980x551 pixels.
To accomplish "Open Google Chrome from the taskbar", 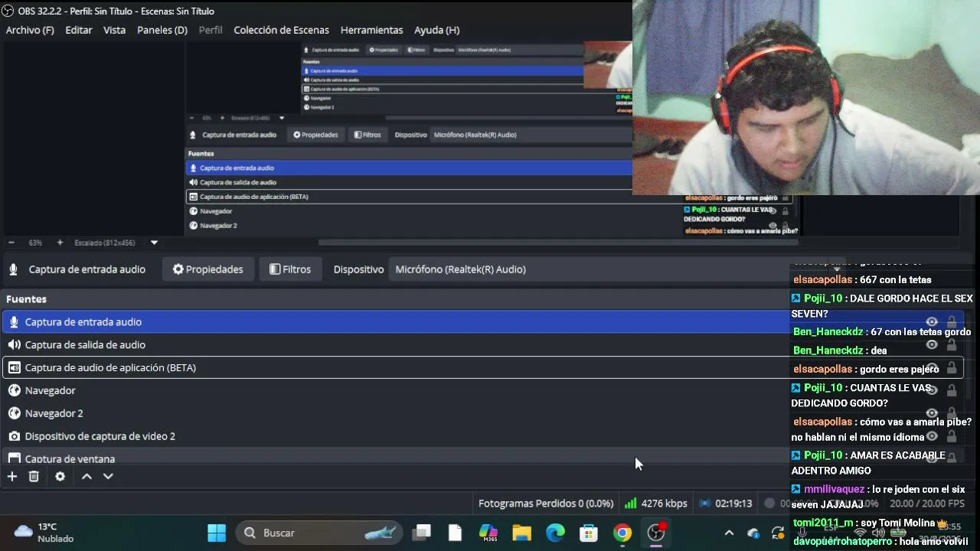I will pyautogui.click(x=622, y=533).
